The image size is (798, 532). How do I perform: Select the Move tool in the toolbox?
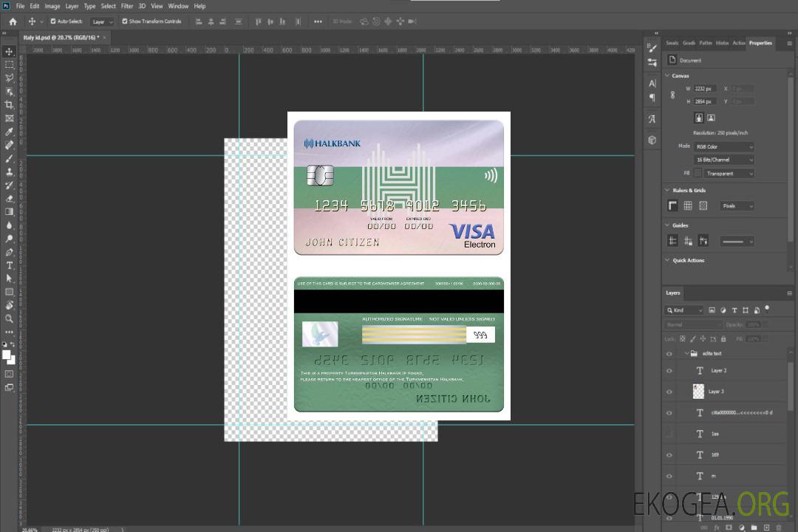coord(9,52)
